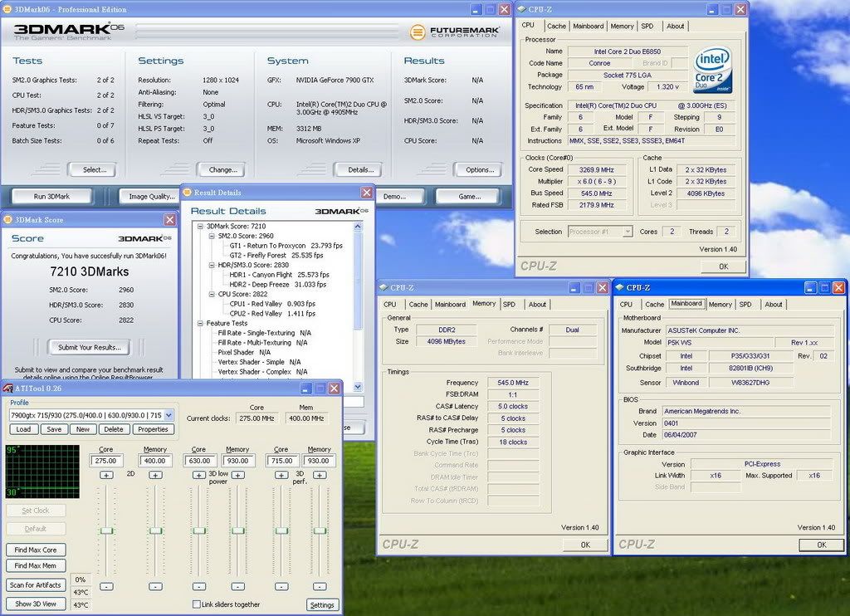Click Show 3D View button
Screen dimensions: 850x616
pos(36,604)
